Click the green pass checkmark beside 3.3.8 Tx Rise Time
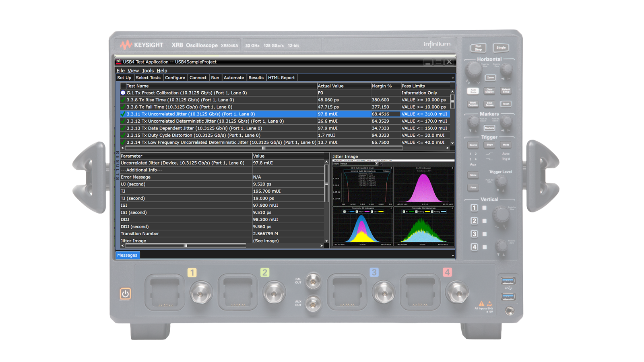This screenshot has width=644, height=362. click(x=123, y=100)
